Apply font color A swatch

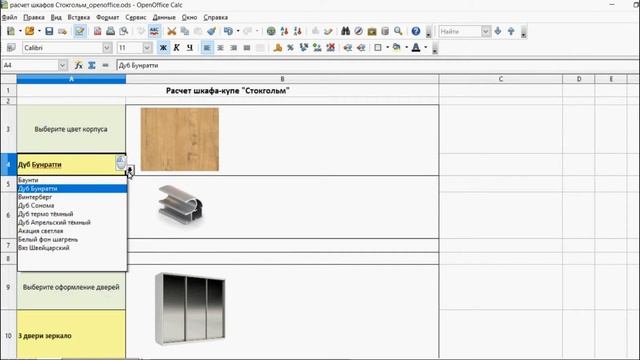[x=416, y=48]
